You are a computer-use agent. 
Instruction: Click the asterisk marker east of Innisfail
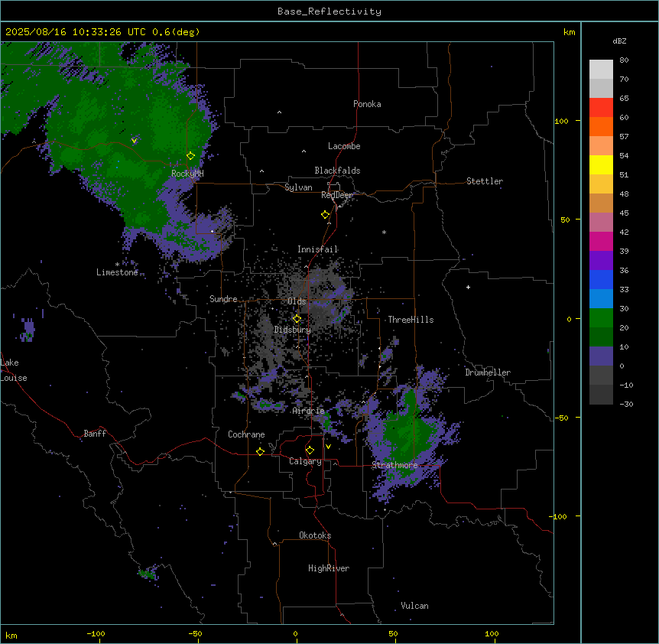tap(384, 232)
